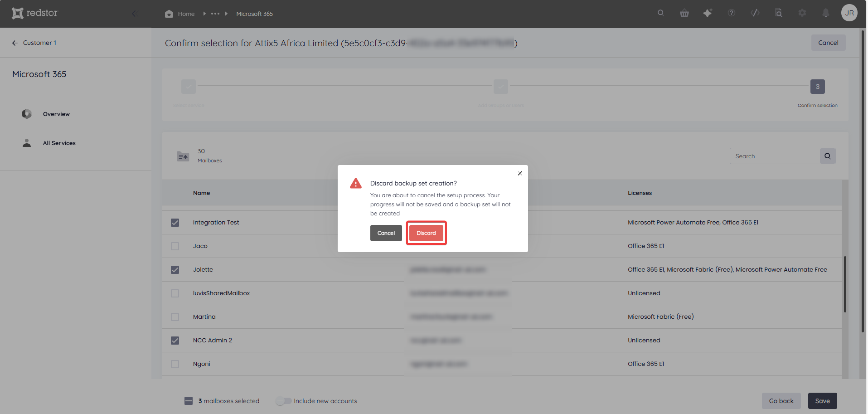
Task: Open the Overview sidebar item
Action: pyautogui.click(x=56, y=114)
